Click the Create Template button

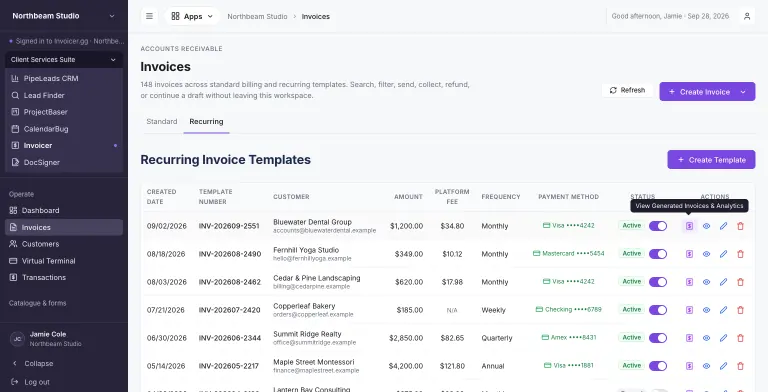(x=711, y=160)
